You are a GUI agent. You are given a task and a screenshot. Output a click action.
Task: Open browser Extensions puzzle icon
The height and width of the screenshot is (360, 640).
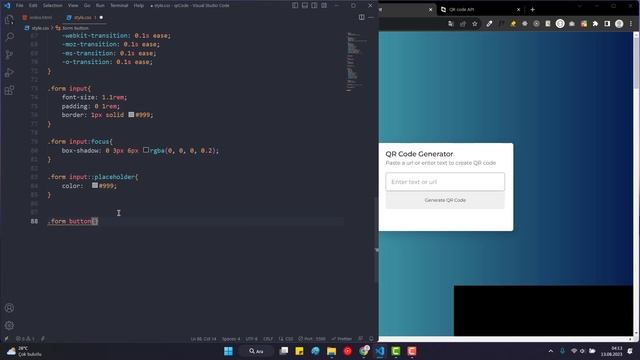point(596,24)
